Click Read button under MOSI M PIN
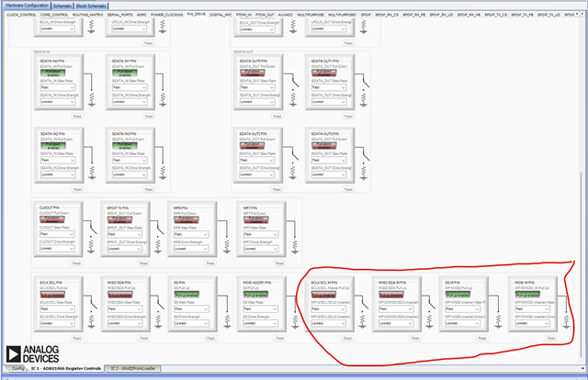This screenshot has width=588, height=380. pos(551,338)
